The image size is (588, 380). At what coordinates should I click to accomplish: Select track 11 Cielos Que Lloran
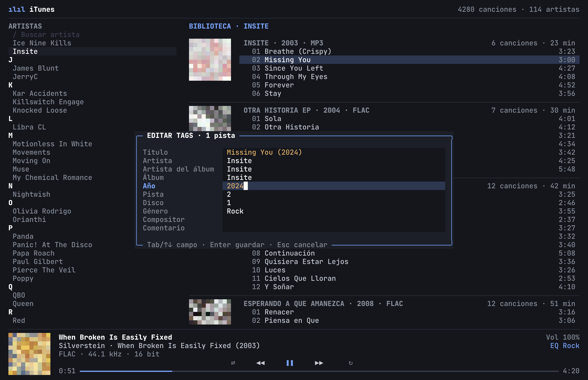coord(409,278)
